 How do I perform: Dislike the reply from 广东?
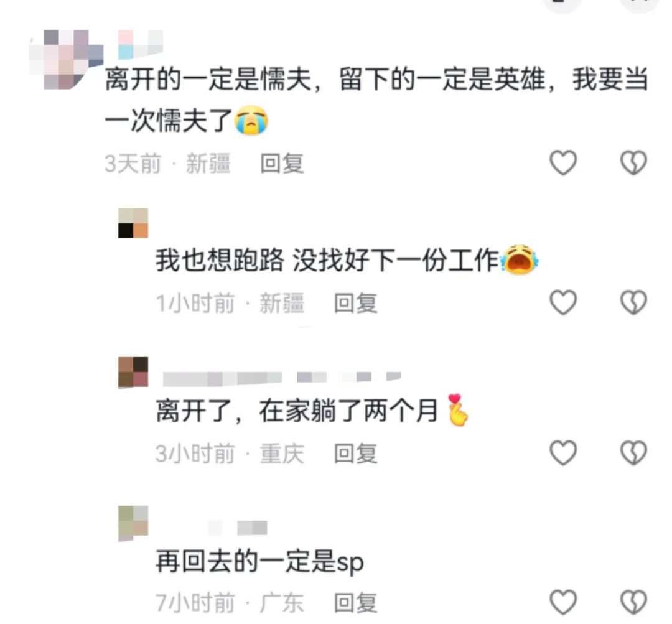pyautogui.click(x=634, y=602)
